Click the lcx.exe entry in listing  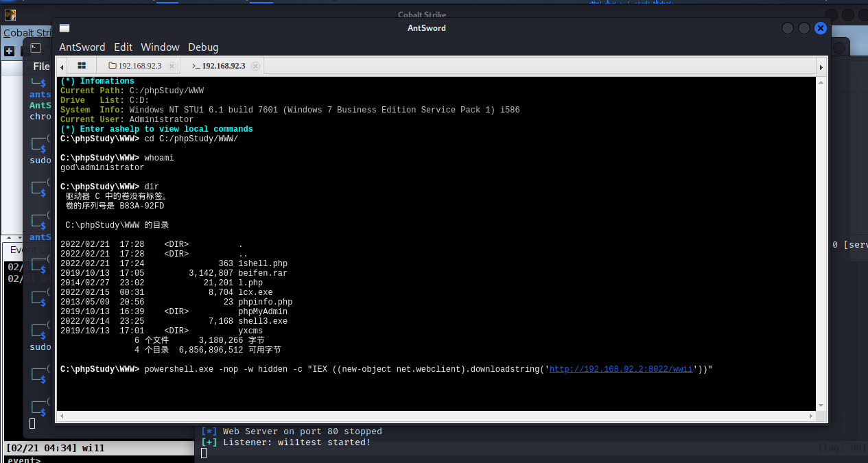[x=255, y=292]
